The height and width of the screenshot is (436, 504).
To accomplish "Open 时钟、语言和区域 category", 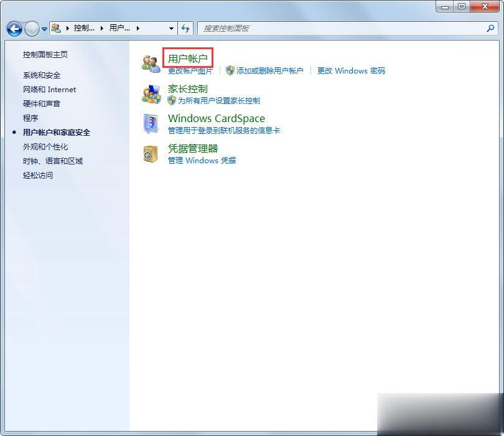I will pyautogui.click(x=53, y=161).
